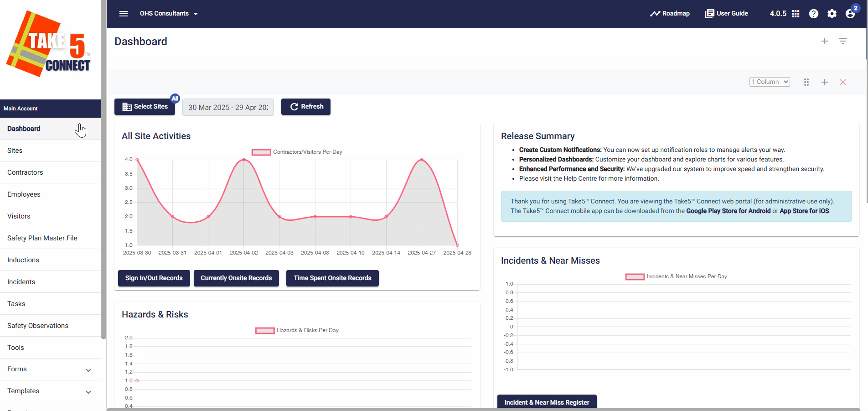Open Contractors in the sidebar
This screenshot has width=868, height=411.
(x=50, y=172)
